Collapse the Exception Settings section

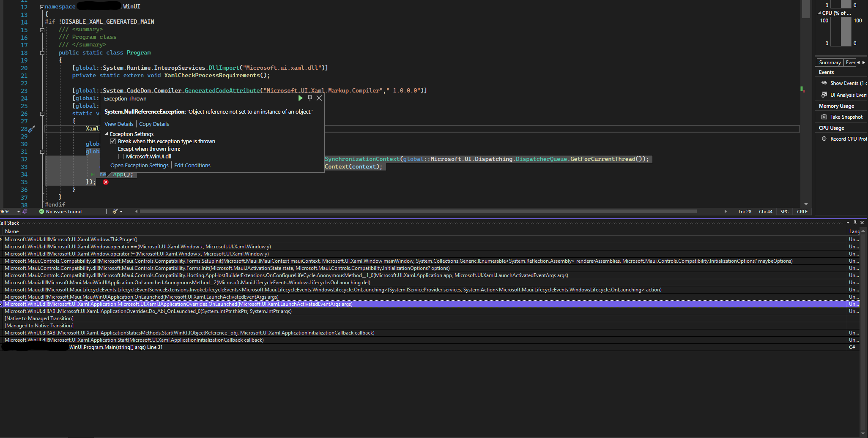pos(106,134)
